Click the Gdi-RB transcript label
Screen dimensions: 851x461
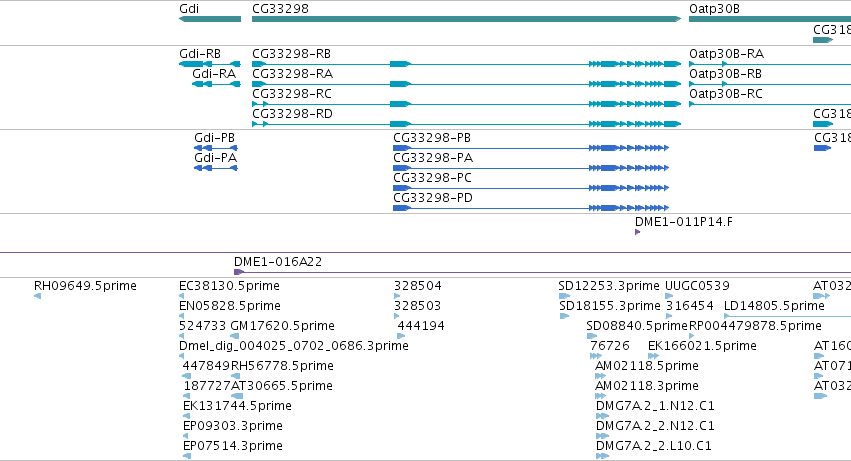200,54
